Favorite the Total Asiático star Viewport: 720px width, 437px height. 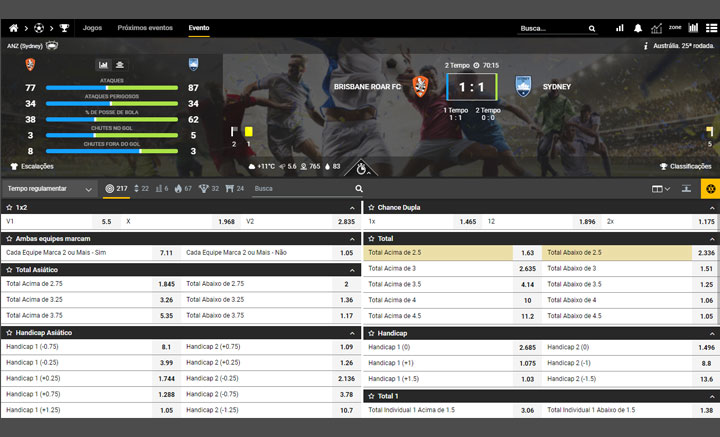tap(9, 270)
